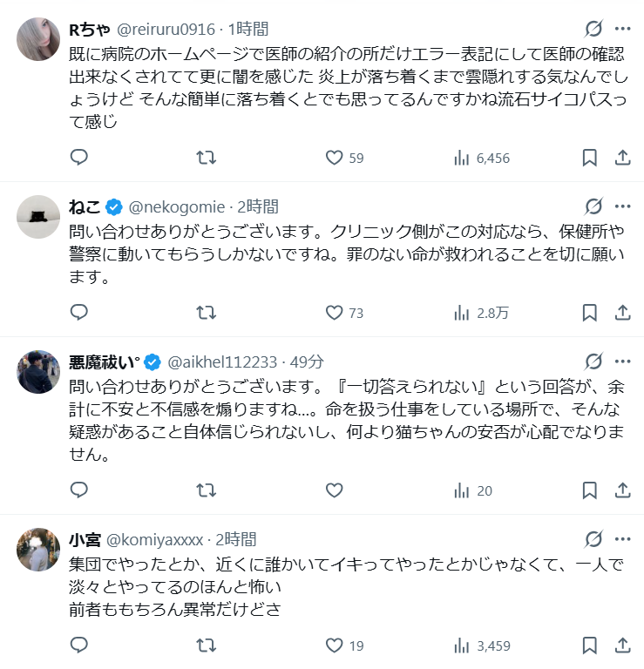View analytics showing 6,456 views
Image resolution: width=644 pixels, height=669 pixels.
(x=482, y=158)
